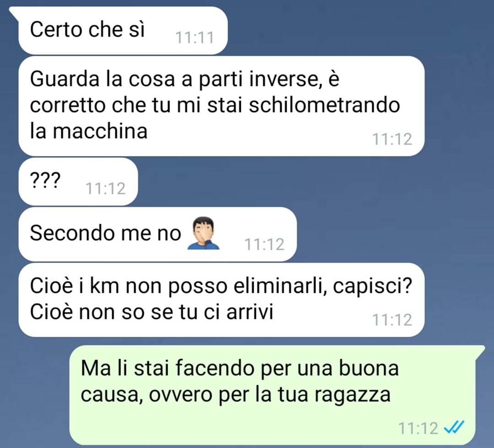The width and height of the screenshot is (494, 448).
Task: Tap the timestamp beside the facepalm emoji message
Action: [x=264, y=244]
